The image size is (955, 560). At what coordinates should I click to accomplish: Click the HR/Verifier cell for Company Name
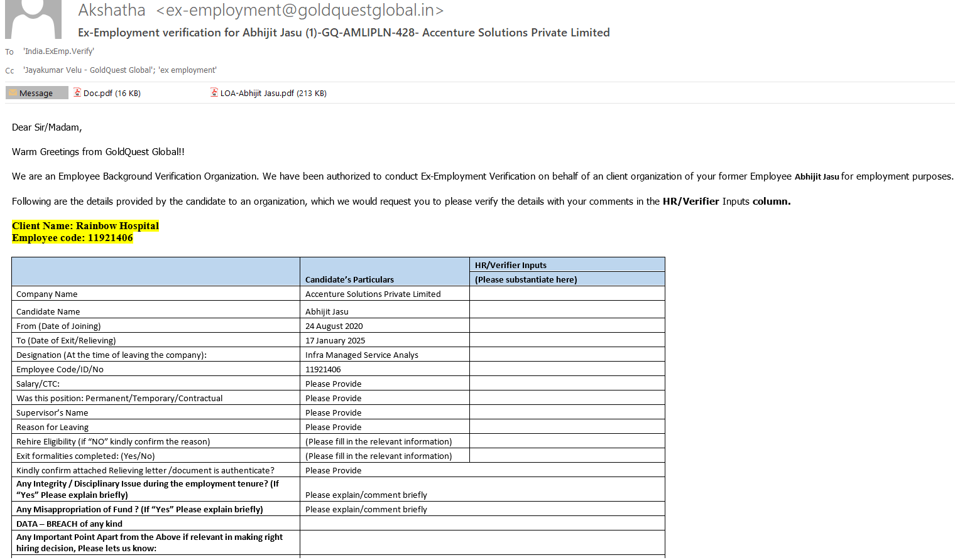[x=567, y=294]
